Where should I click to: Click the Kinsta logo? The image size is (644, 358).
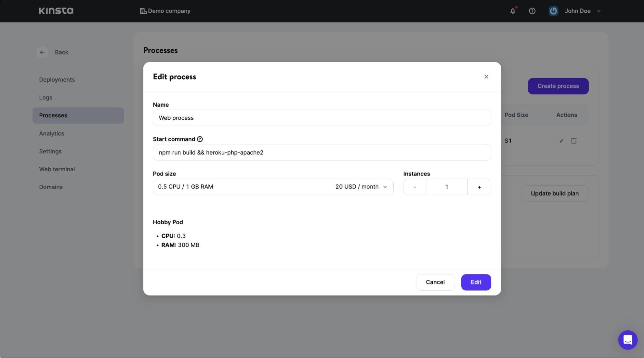56,11
